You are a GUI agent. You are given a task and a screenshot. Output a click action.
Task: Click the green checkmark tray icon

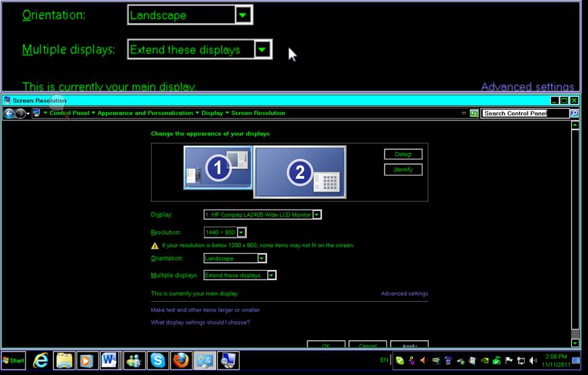497,361
